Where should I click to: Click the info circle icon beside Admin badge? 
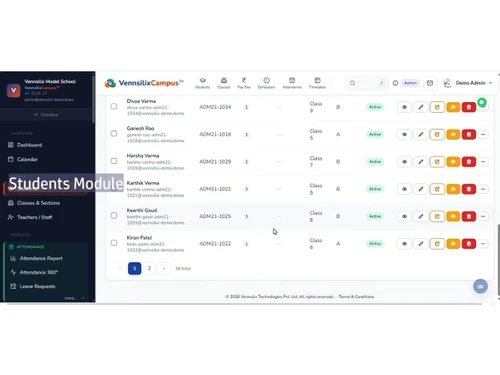coord(395,83)
